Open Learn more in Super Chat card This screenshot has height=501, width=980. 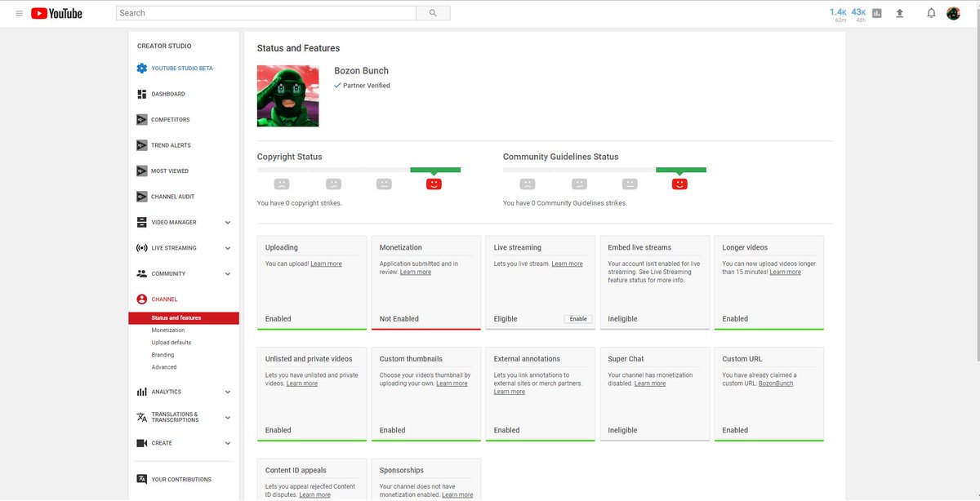click(x=650, y=384)
